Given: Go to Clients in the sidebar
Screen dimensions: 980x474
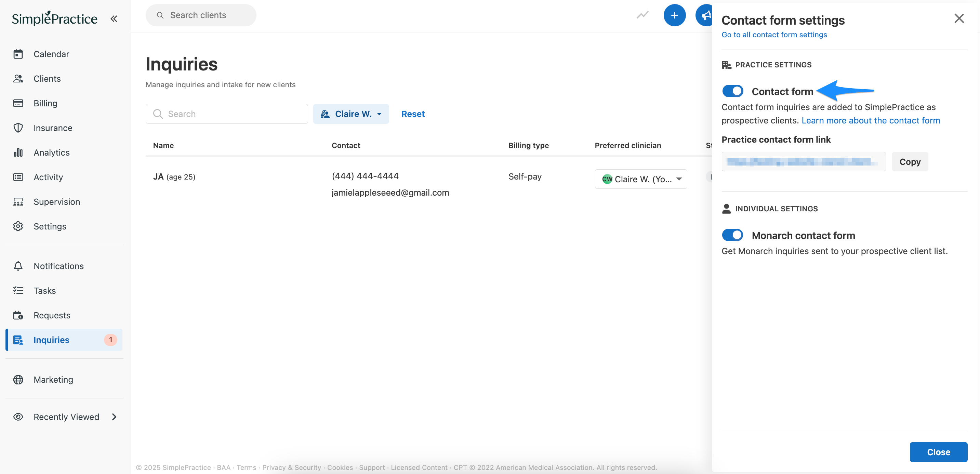Looking at the screenshot, I should pos(47,79).
